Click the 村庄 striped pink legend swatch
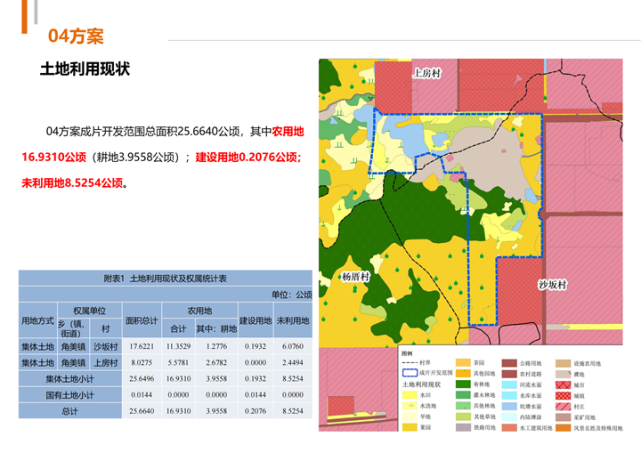641x453 pixels. (563, 406)
